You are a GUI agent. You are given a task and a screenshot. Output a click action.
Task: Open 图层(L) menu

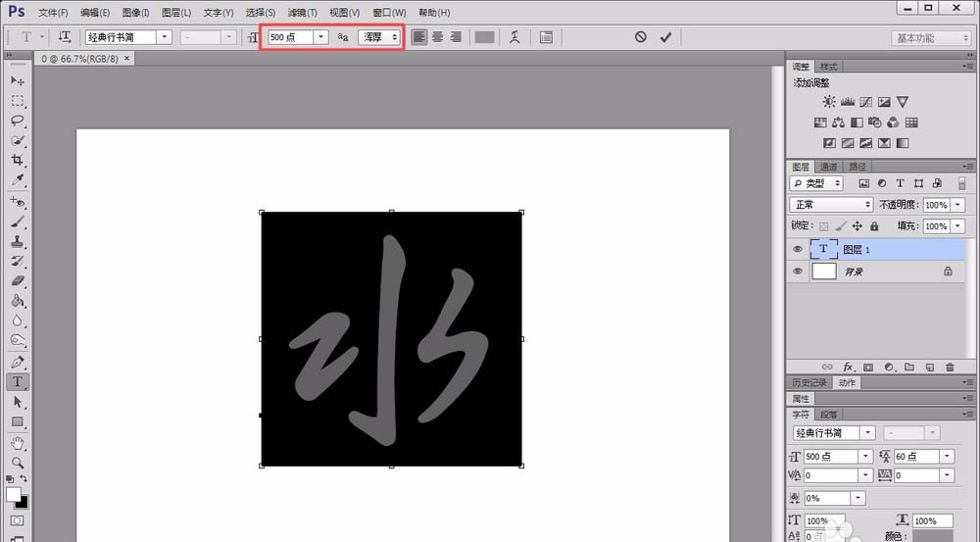176,13
